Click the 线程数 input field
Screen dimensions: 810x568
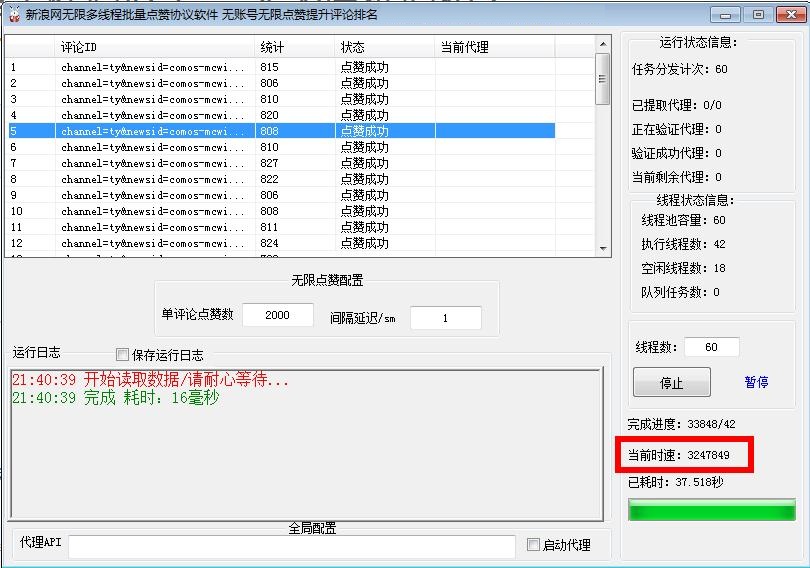pos(712,347)
